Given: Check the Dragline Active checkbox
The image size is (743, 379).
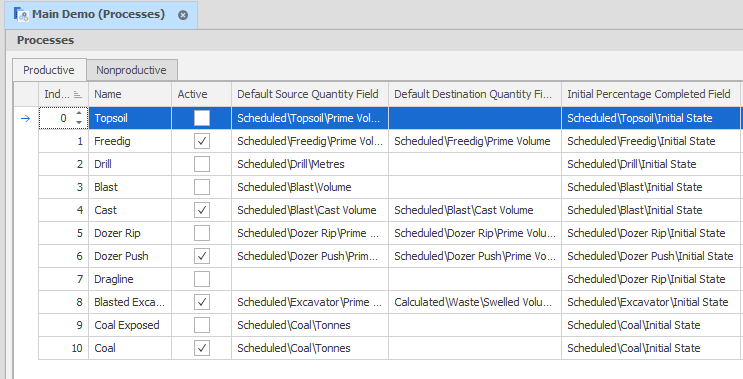Looking at the screenshot, I should click(202, 279).
